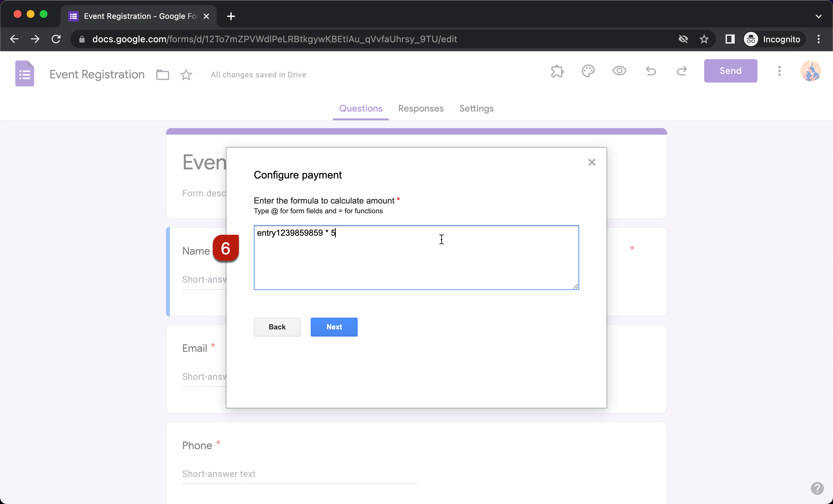Click the Google Forms document logo
The height and width of the screenshot is (504, 833).
(24, 73)
